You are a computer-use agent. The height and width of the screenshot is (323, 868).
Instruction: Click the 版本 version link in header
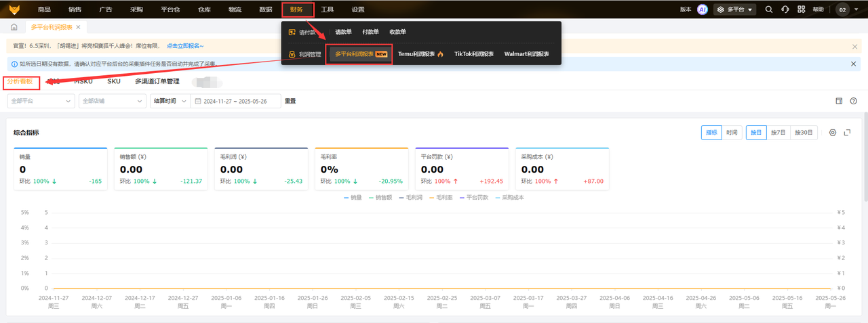[x=686, y=9]
